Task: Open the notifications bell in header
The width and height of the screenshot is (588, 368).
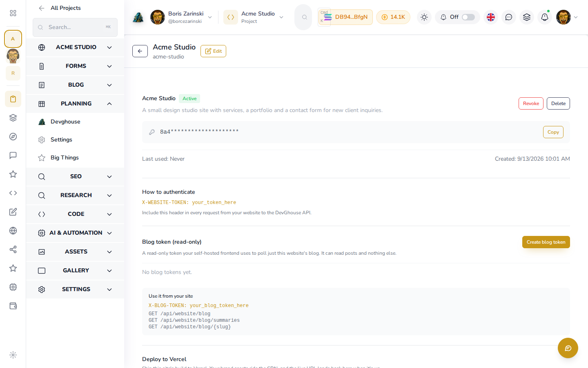Action: pos(545,17)
